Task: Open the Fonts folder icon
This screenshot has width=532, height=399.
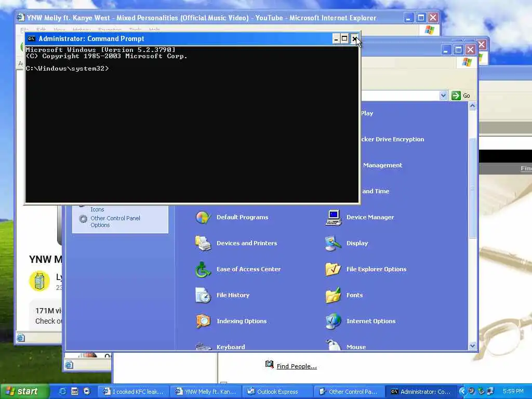Action: click(333, 295)
